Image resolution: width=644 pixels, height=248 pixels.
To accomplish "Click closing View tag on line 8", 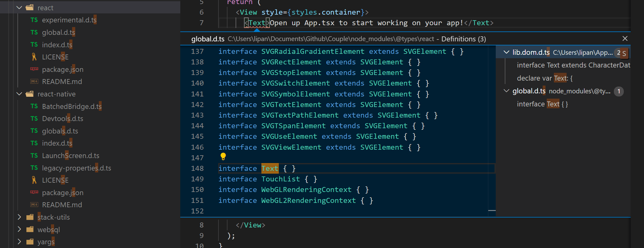I will coord(251,225).
